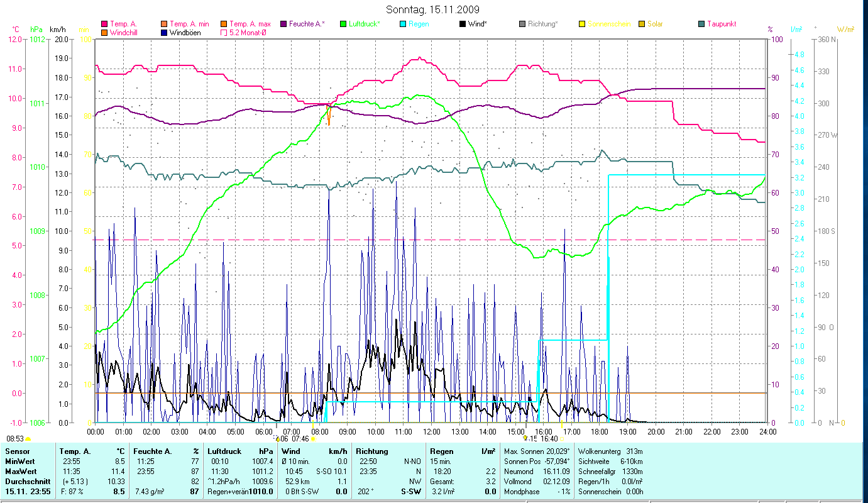Click the max wind value S-SO 10.1

pyautogui.click(x=331, y=472)
